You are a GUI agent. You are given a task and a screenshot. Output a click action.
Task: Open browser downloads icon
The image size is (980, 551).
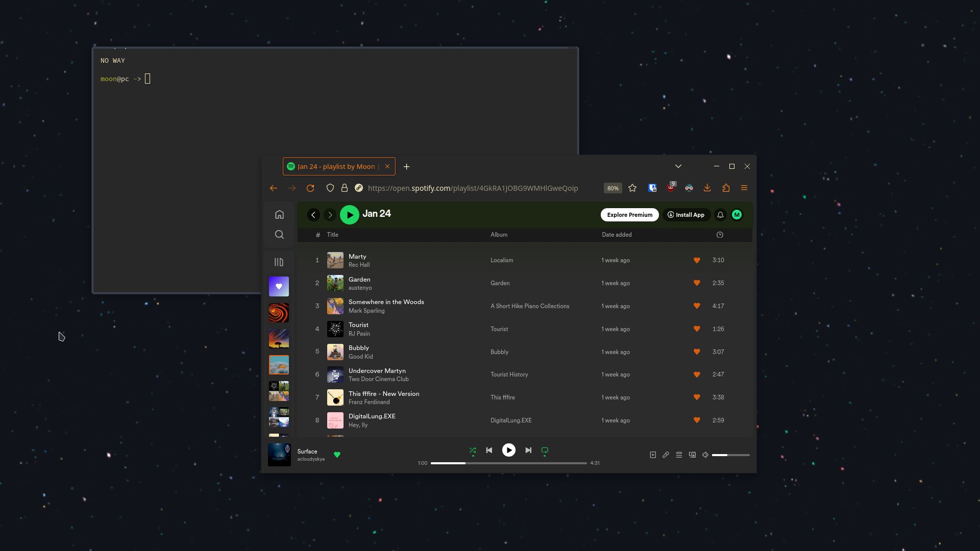(x=707, y=188)
